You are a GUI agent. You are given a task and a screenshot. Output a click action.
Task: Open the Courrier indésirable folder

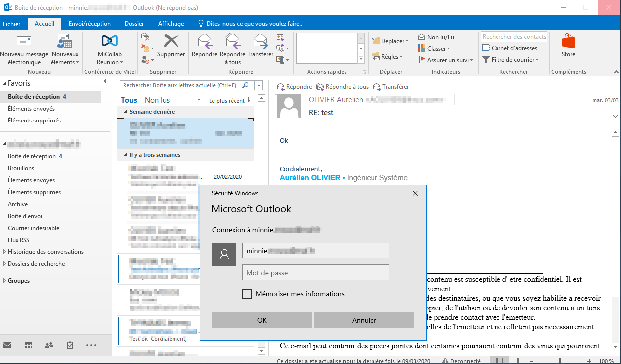point(33,228)
